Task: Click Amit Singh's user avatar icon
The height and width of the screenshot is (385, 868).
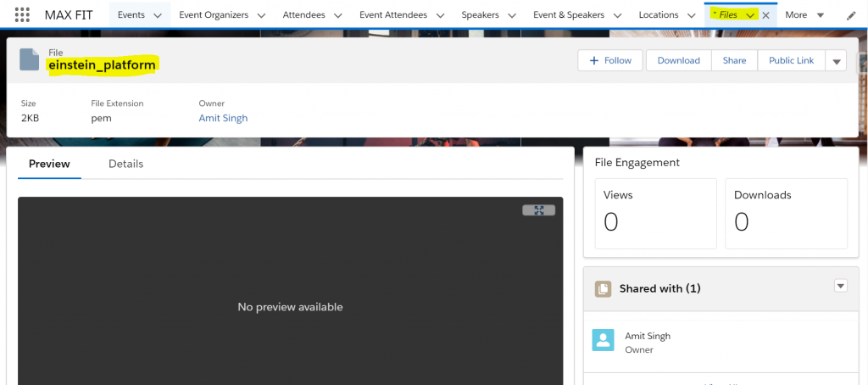Action: pyautogui.click(x=603, y=340)
